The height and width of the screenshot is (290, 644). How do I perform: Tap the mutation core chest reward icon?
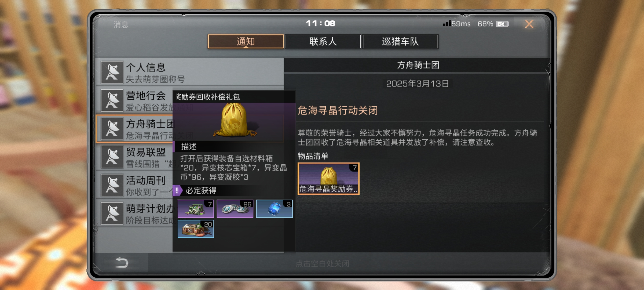click(x=196, y=209)
